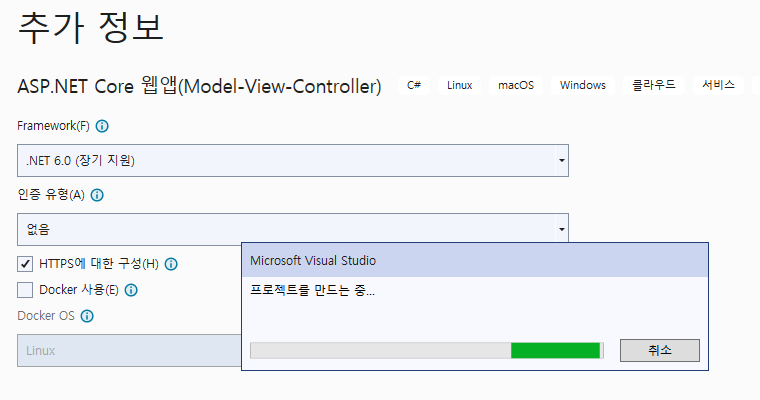Cancel project creation with 취소 button
The width and height of the screenshot is (760, 400).
point(660,350)
